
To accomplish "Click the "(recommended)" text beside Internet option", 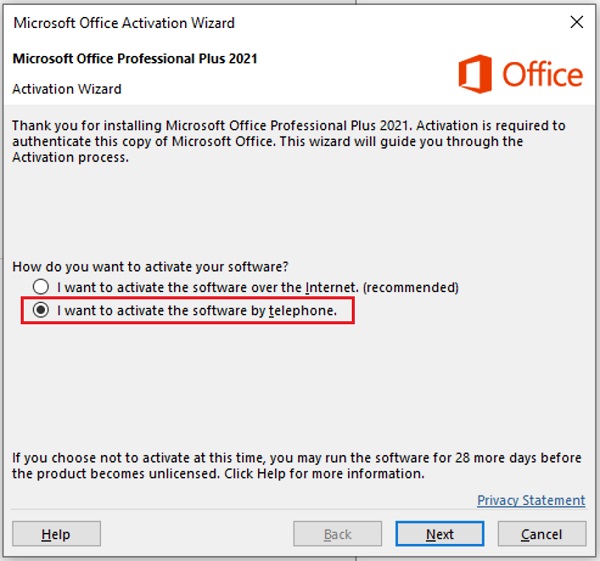I will 410,287.
